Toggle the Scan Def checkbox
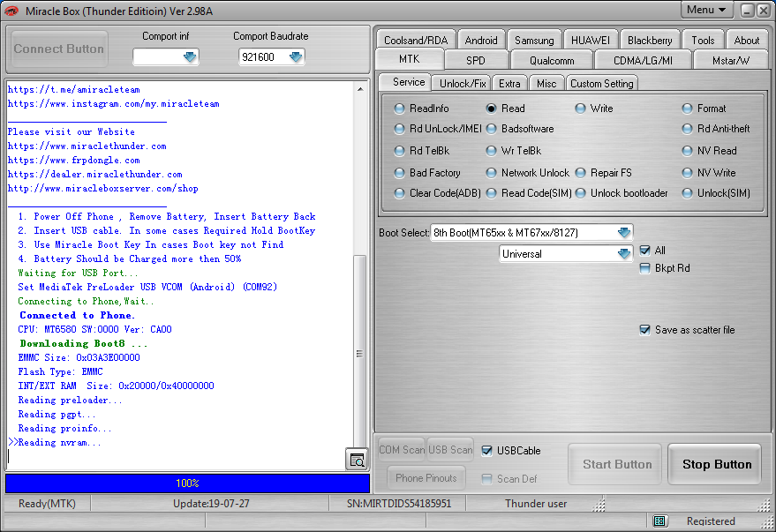This screenshot has height=532, width=776. 487,478
